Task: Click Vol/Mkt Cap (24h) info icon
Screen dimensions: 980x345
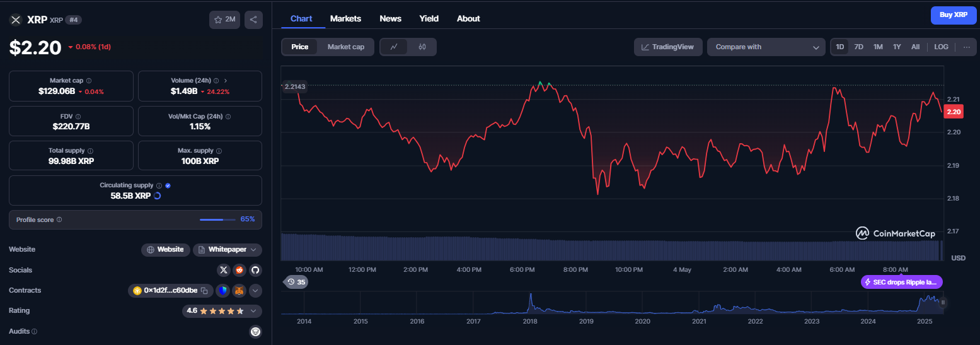Action: (x=228, y=117)
